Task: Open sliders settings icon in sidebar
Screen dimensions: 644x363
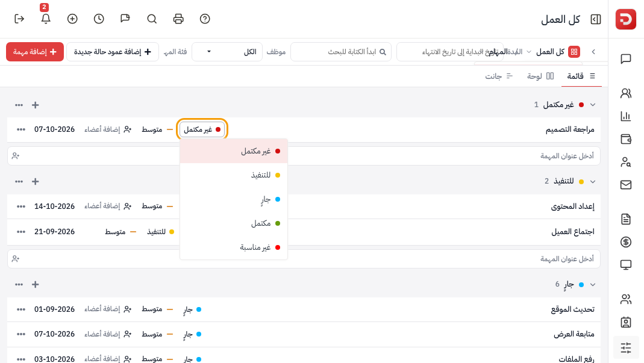Action: [x=626, y=348]
